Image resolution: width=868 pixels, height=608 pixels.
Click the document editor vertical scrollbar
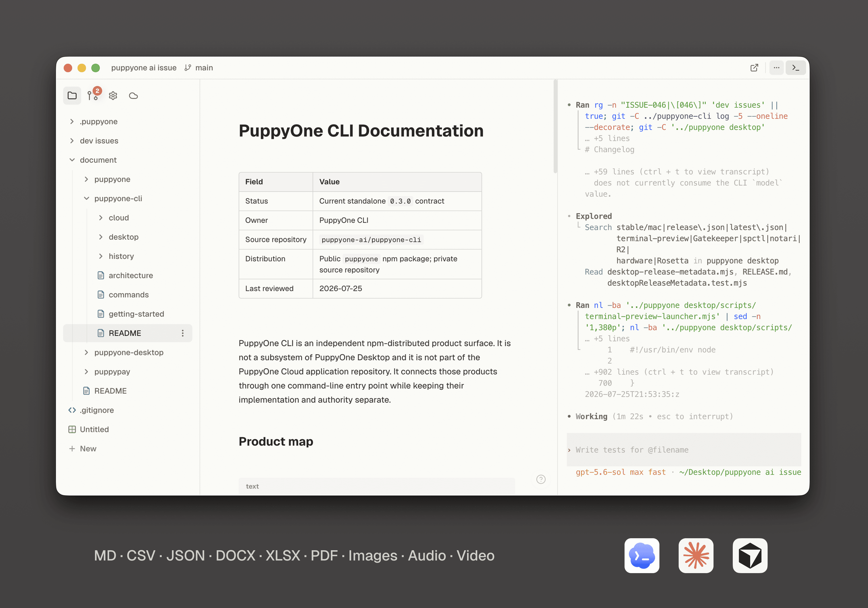555,127
